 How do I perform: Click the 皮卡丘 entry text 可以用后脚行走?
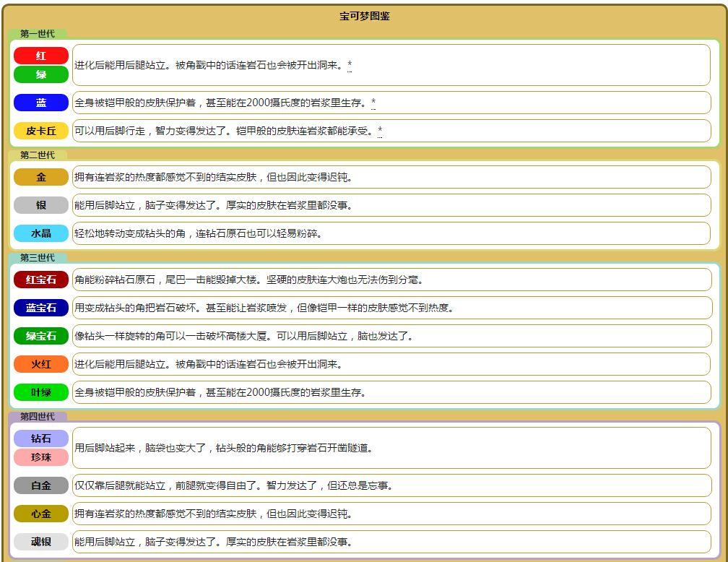(225, 131)
